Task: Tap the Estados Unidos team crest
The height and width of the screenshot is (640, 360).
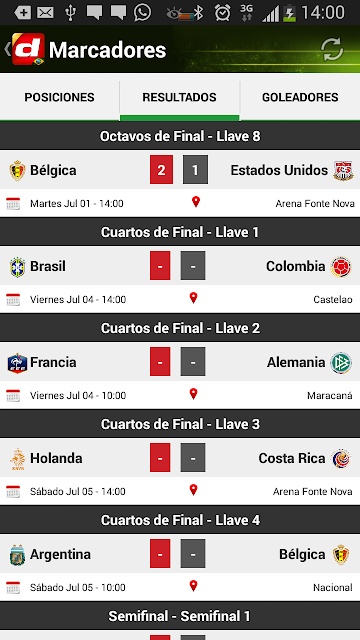Action: [x=343, y=171]
